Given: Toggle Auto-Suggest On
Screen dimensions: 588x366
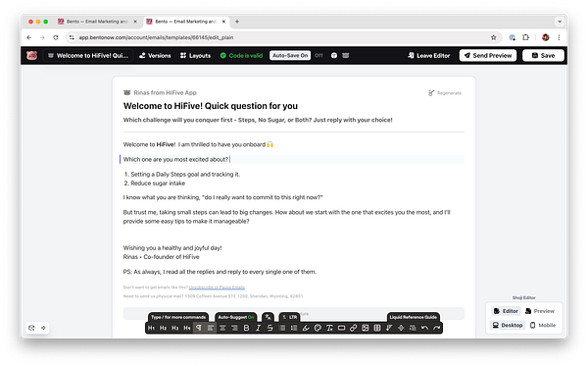Looking at the screenshot, I should [236, 317].
